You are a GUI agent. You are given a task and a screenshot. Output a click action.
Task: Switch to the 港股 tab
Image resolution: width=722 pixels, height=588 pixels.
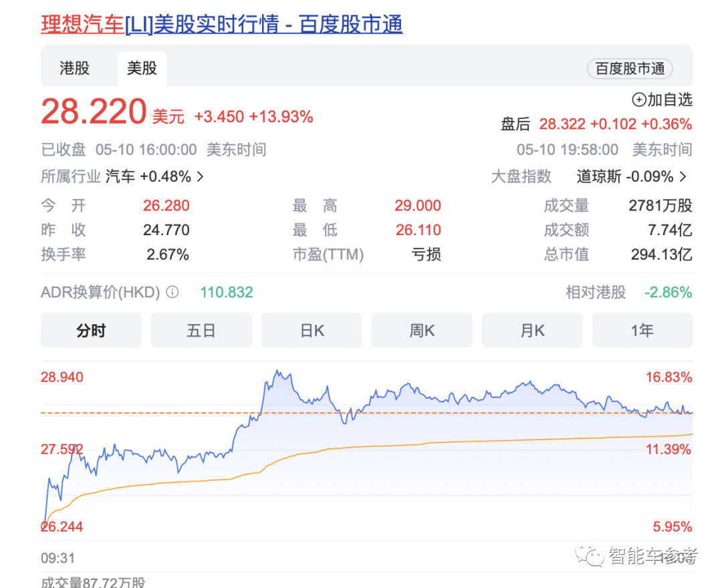pyautogui.click(x=75, y=68)
